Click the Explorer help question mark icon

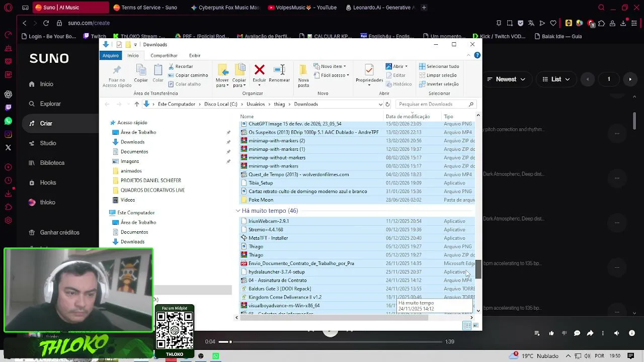click(476, 55)
